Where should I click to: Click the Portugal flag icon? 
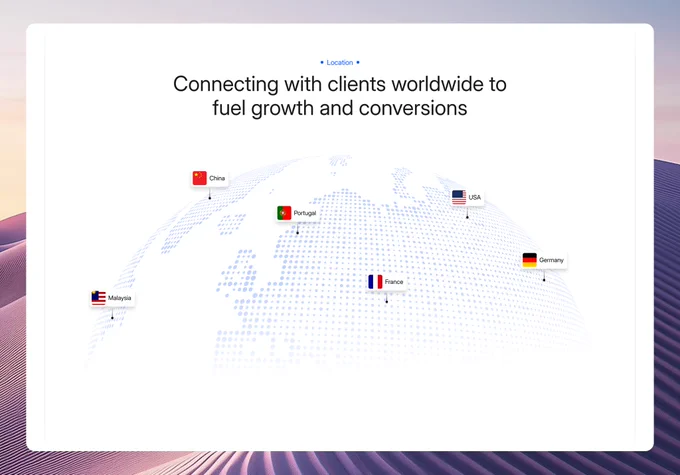click(x=284, y=213)
